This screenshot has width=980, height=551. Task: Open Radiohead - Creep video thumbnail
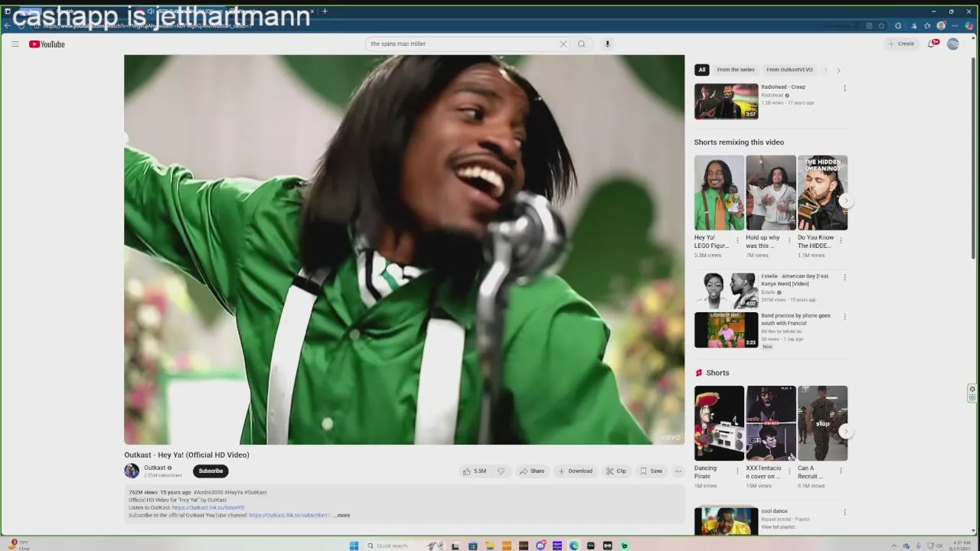[x=726, y=101]
